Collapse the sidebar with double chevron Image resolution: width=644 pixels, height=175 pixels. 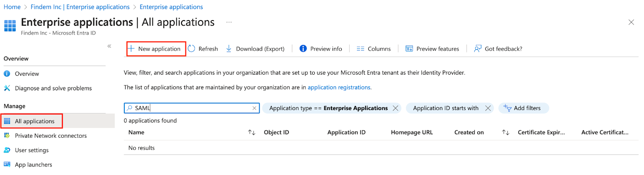[x=109, y=46]
